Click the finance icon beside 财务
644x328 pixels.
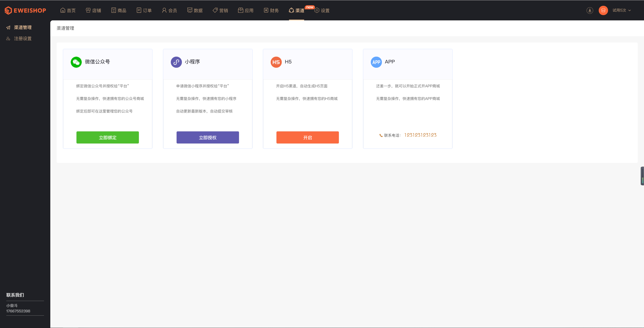[x=266, y=10]
